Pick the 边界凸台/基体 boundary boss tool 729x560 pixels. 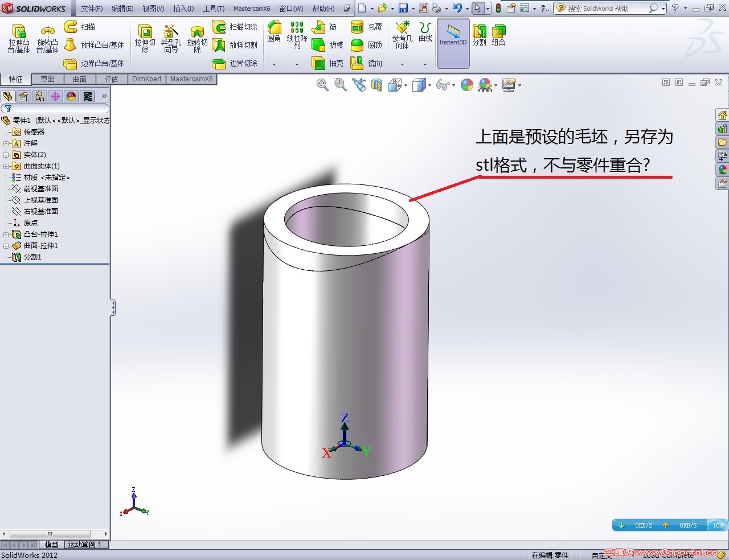pos(94,63)
